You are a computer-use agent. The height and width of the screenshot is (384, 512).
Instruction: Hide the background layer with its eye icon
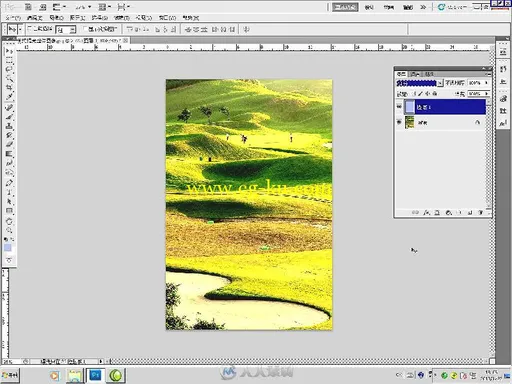(x=399, y=122)
